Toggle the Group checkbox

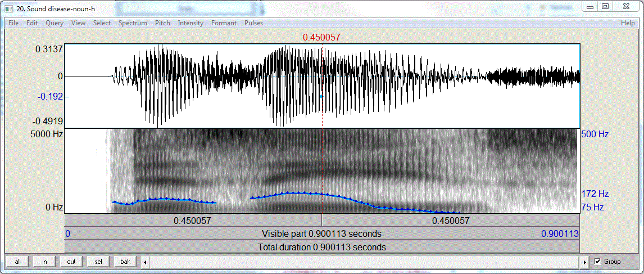[597, 262]
